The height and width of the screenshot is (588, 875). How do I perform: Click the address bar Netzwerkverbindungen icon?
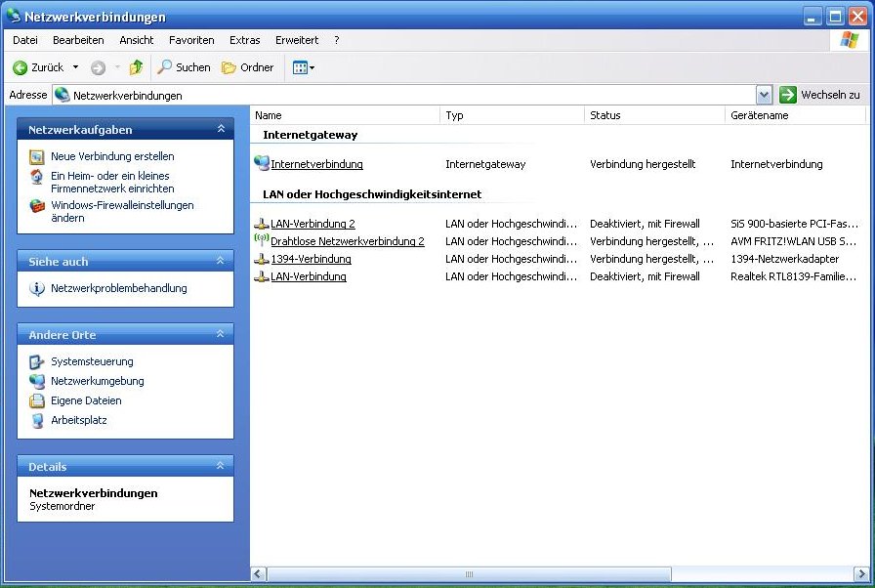[x=62, y=95]
